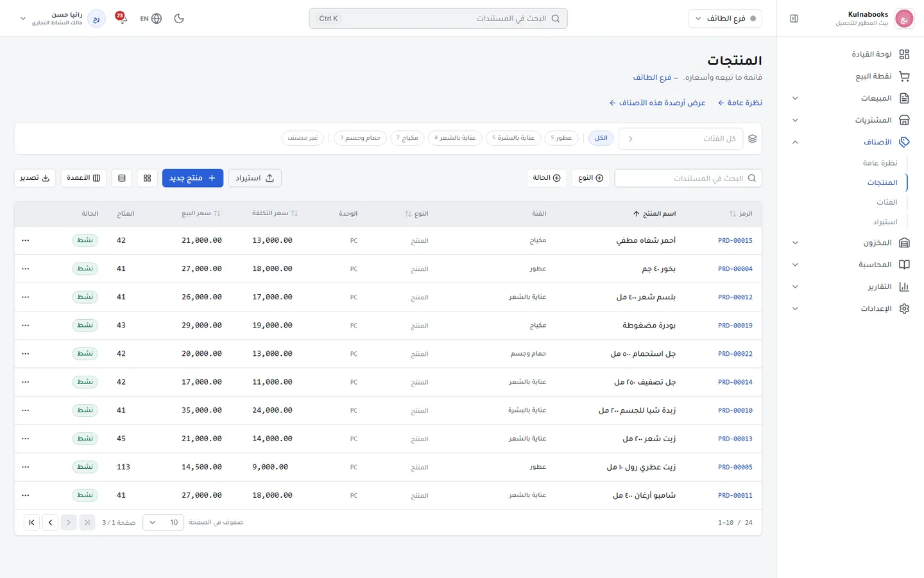Click كل الفئات category search box
The width and height of the screenshot is (924, 578).
tap(681, 139)
